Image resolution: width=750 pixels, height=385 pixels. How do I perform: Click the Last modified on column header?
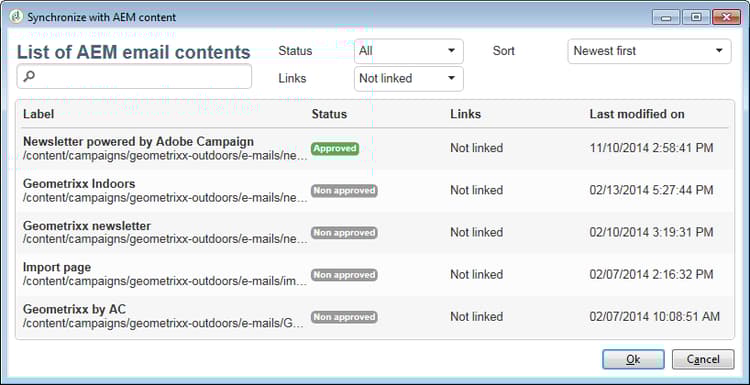click(x=637, y=114)
